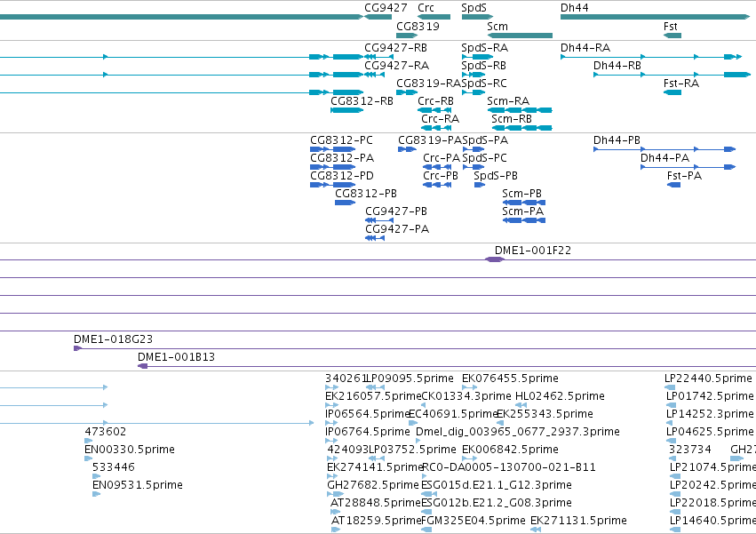Image resolution: width=756 pixels, height=534 pixels.
Task: Click the HL02462.5prime EST label
Action: (560, 396)
